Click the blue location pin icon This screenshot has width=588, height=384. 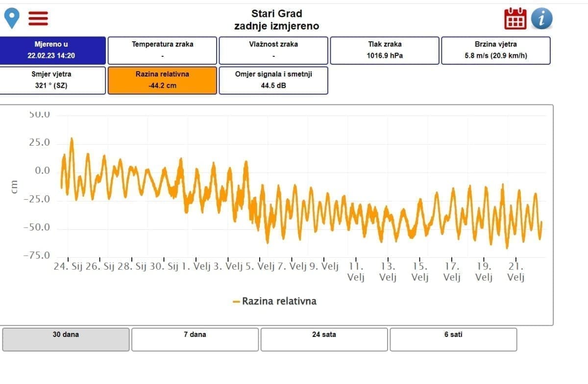point(12,18)
